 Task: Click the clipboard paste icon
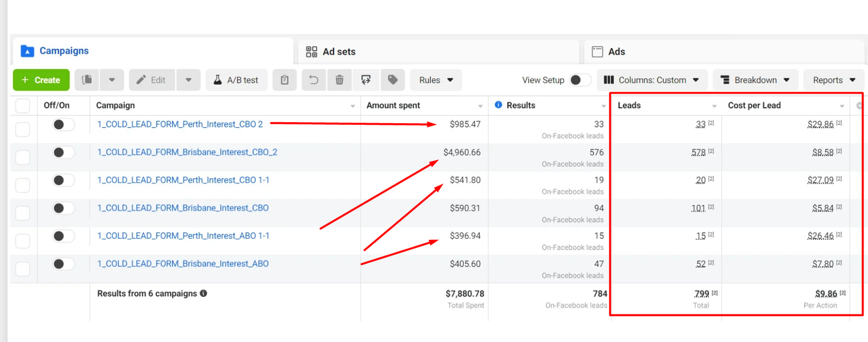(x=284, y=80)
